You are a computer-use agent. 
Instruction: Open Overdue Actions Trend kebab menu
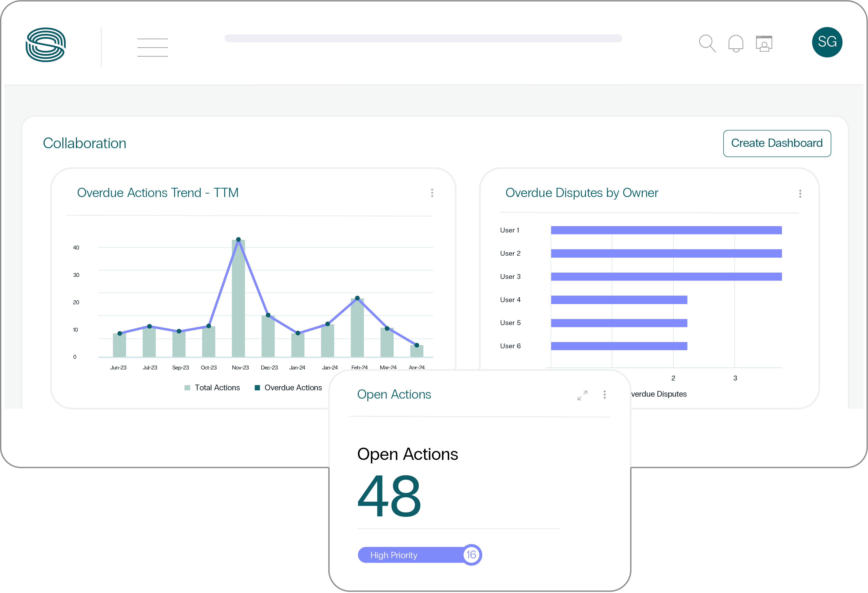pos(432,193)
